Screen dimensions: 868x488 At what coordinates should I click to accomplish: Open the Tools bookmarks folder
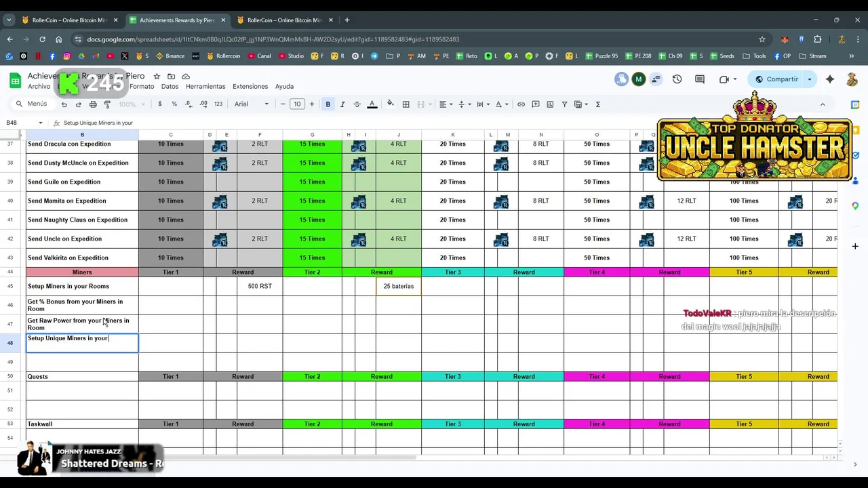click(754, 56)
